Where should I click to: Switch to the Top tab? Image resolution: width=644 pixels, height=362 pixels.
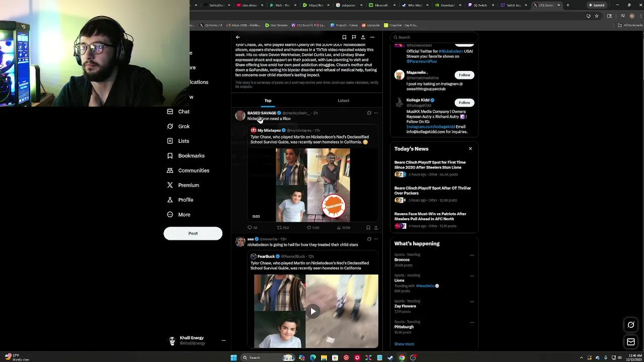268,101
